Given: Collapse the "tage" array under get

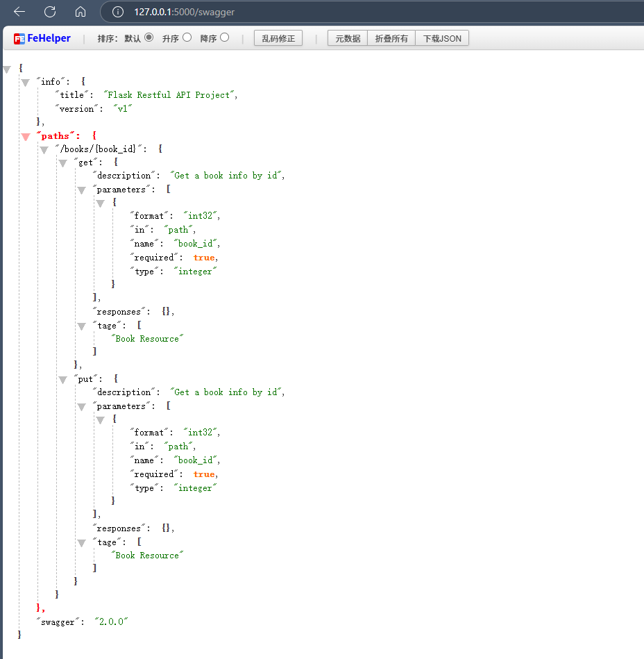Looking at the screenshot, I should click(x=81, y=326).
